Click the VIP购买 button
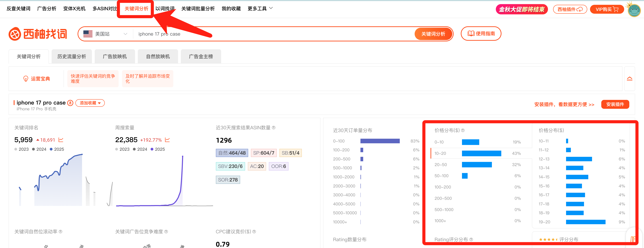The height and width of the screenshot is (248, 644). 607,9
